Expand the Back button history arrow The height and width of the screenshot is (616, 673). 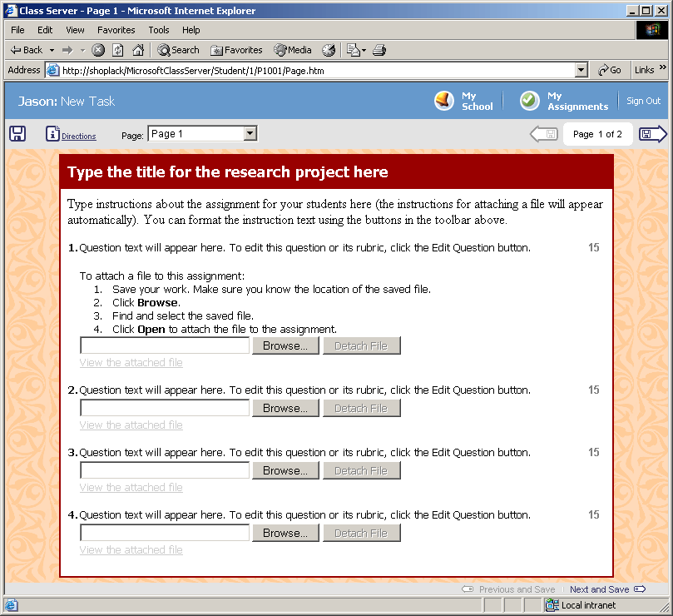tap(52, 50)
